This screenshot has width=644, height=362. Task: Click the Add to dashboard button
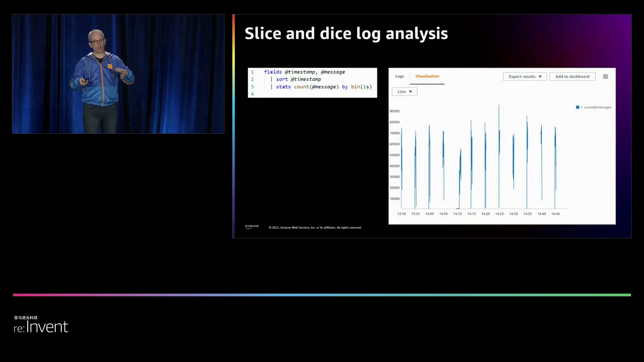click(572, 77)
